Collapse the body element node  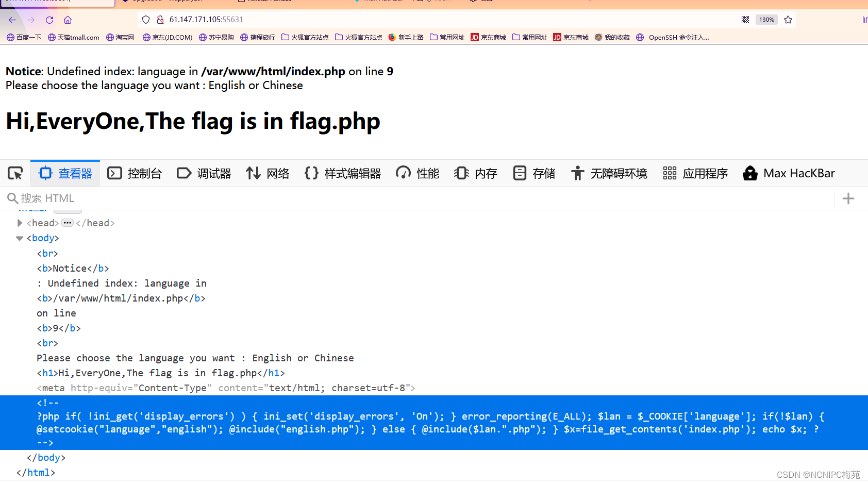20,238
